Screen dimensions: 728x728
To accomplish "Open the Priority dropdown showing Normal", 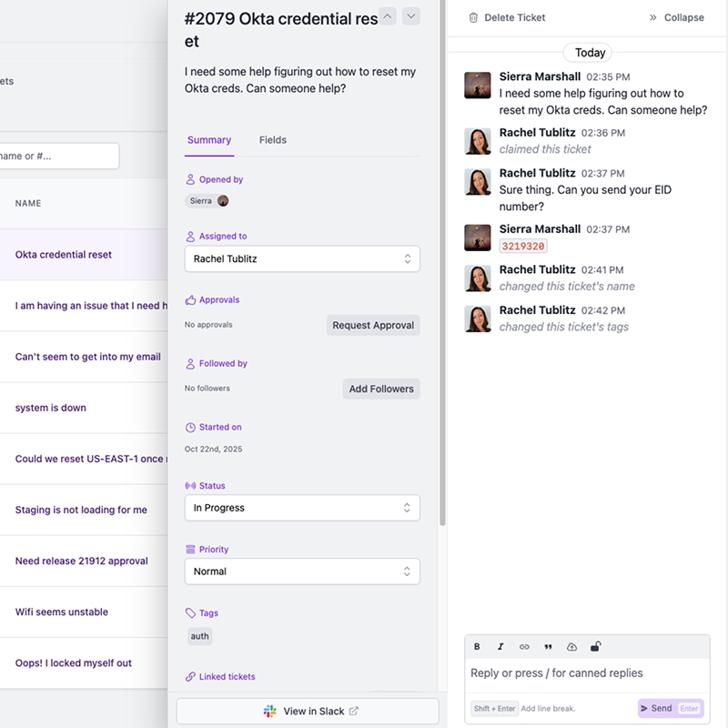I will pyautogui.click(x=302, y=571).
